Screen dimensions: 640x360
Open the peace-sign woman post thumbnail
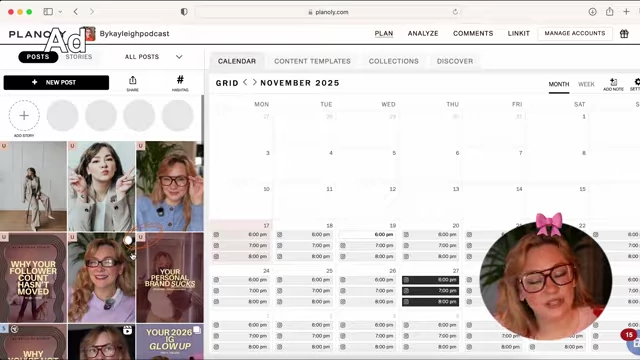(101, 186)
